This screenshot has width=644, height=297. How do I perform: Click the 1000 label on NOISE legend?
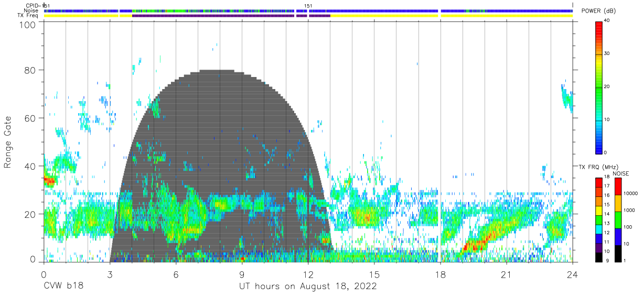(x=629, y=210)
